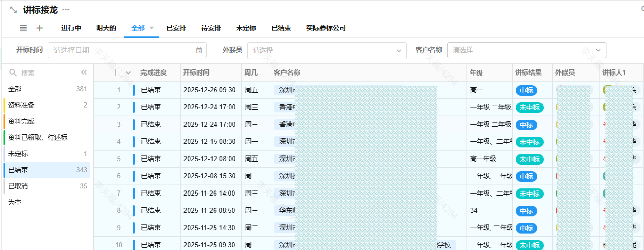Select 已取消 group in sidebar
Viewport: 644px width, 250px height.
tap(18, 186)
